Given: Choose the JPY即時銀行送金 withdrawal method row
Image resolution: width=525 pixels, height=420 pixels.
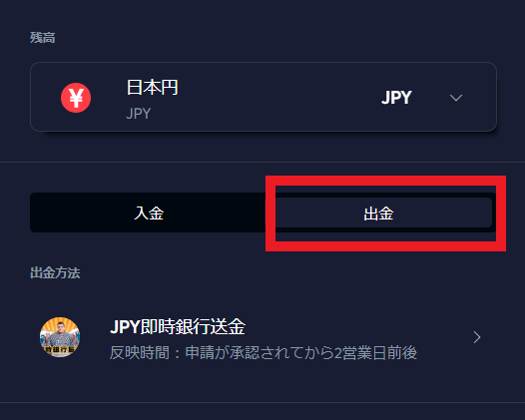Looking at the screenshot, I should [x=262, y=337].
